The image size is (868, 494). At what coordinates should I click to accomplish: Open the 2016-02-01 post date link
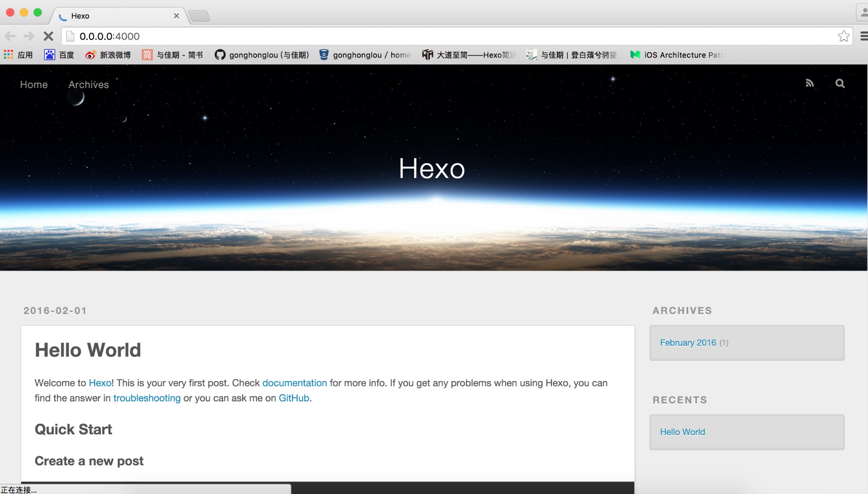[55, 311]
